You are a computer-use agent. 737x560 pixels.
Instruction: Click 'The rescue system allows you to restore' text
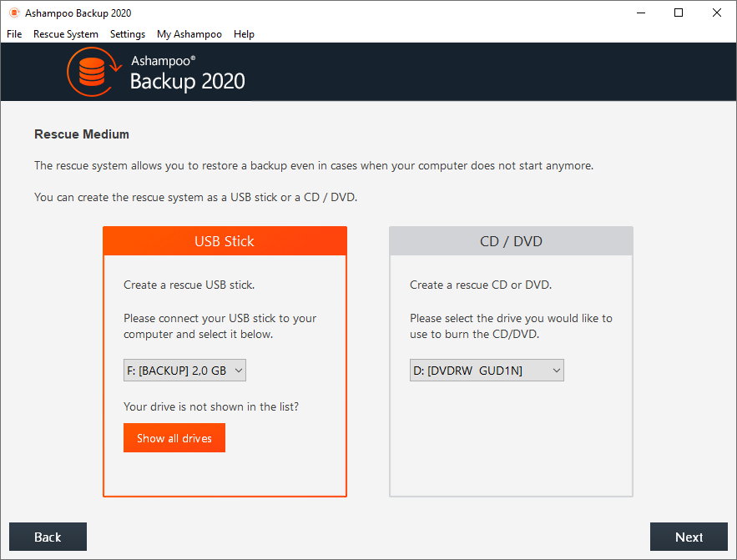(314, 165)
